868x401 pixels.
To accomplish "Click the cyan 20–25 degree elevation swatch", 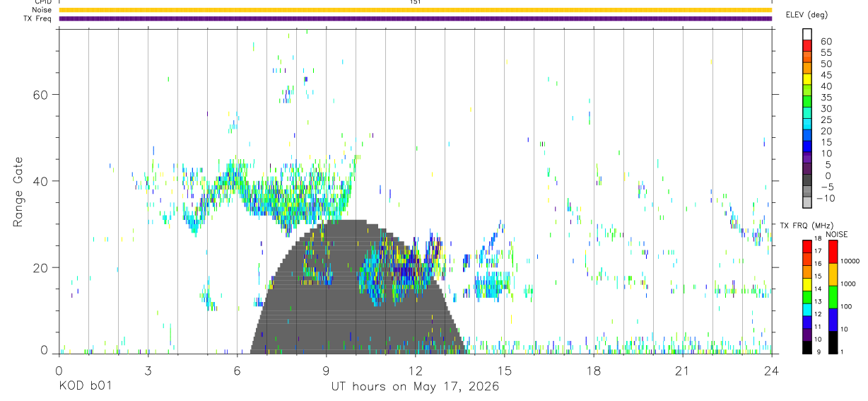I will [x=807, y=125].
